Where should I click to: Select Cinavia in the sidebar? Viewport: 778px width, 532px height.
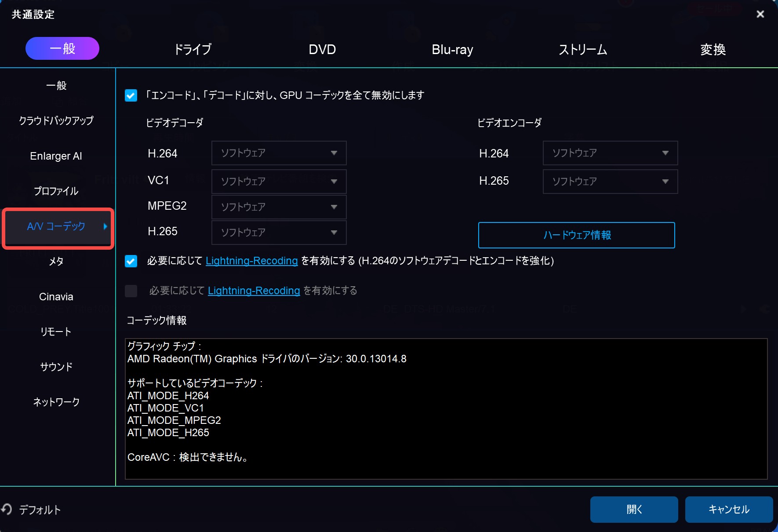tap(56, 297)
